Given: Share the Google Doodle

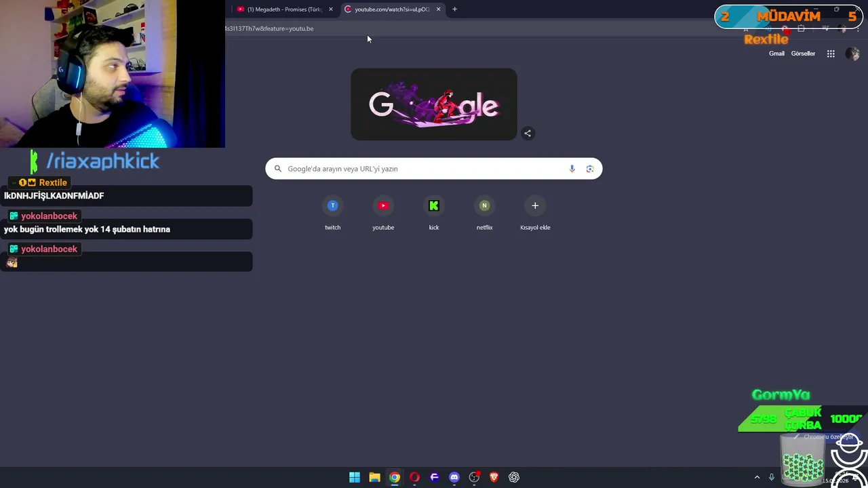Looking at the screenshot, I should point(528,134).
